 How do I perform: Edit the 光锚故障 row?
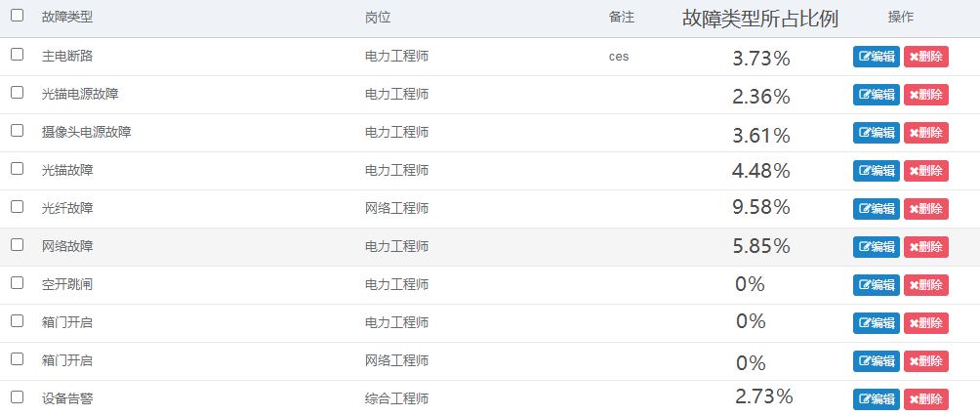pyautogui.click(x=876, y=171)
